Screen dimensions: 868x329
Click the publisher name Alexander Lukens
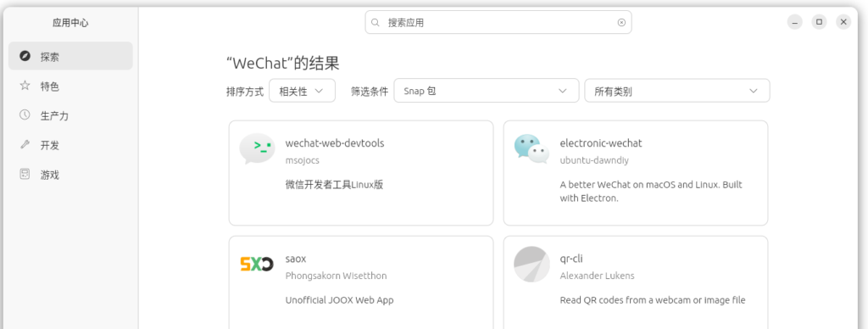point(597,276)
